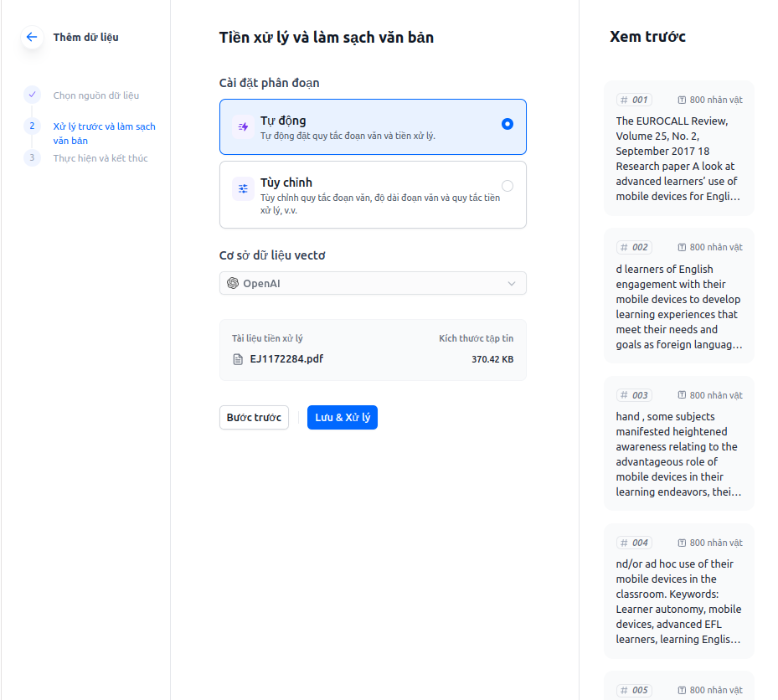Click the Lưu & Xử lý button
The height and width of the screenshot is (700, 778).
(342, 418)
